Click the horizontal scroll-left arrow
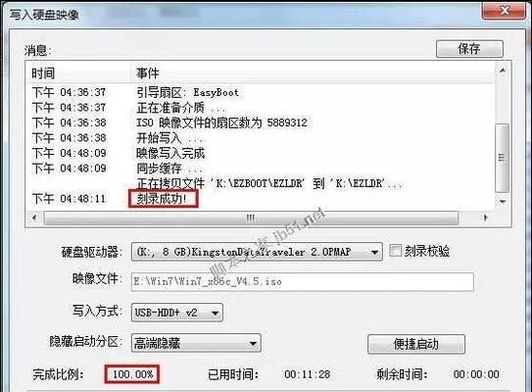The image size is (532, 392). (34, 218)
